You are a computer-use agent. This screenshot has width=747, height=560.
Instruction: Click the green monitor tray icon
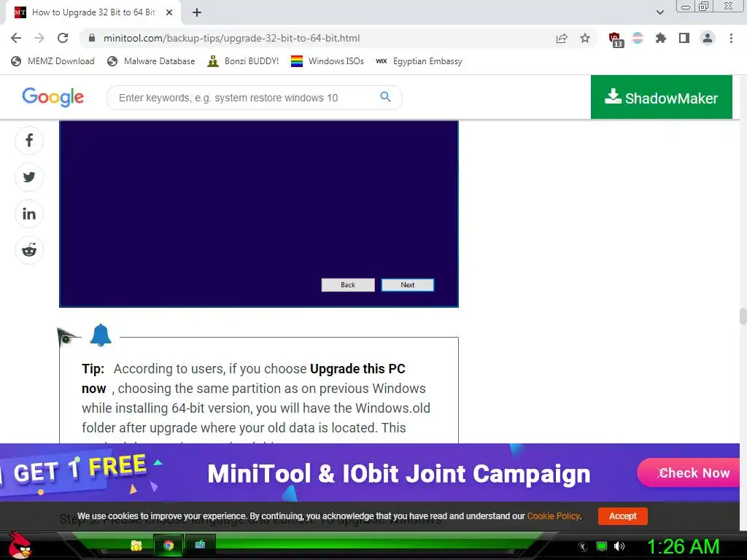602,546
